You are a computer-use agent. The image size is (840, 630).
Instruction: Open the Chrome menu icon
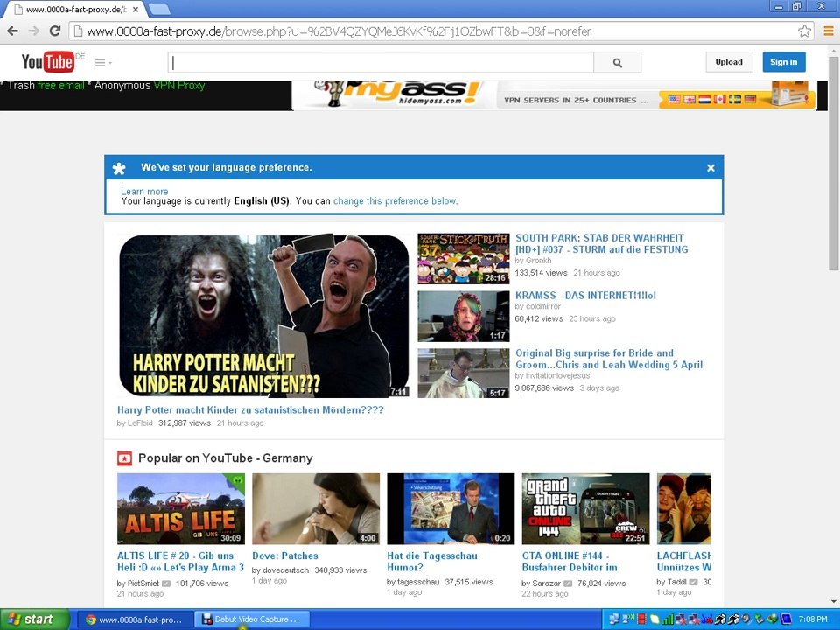[829, 31]
